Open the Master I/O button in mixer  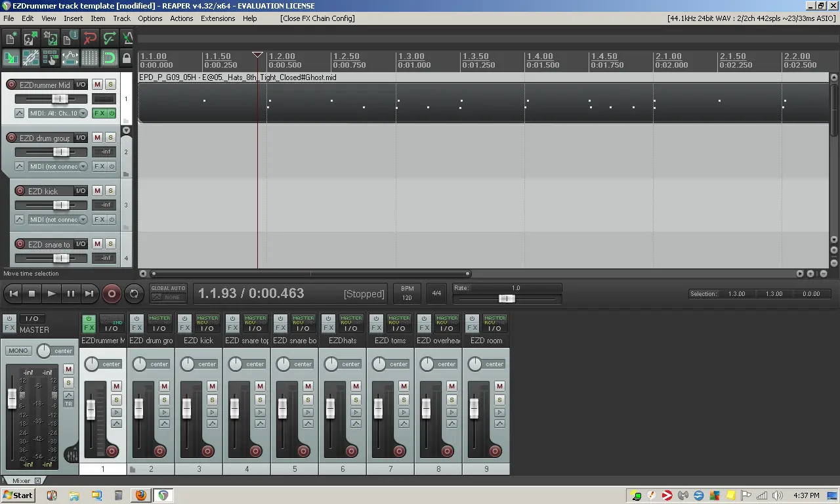31,318
